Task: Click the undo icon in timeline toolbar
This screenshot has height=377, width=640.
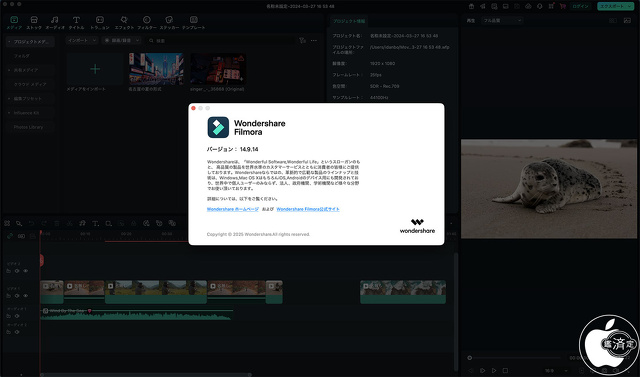Action: (31, 223)
